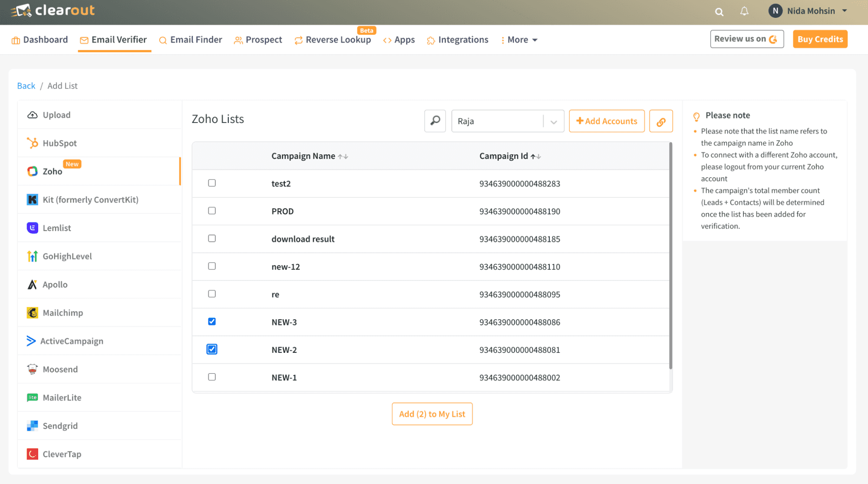
Task: Check the download result checkbox
Action: pos(212,239)
